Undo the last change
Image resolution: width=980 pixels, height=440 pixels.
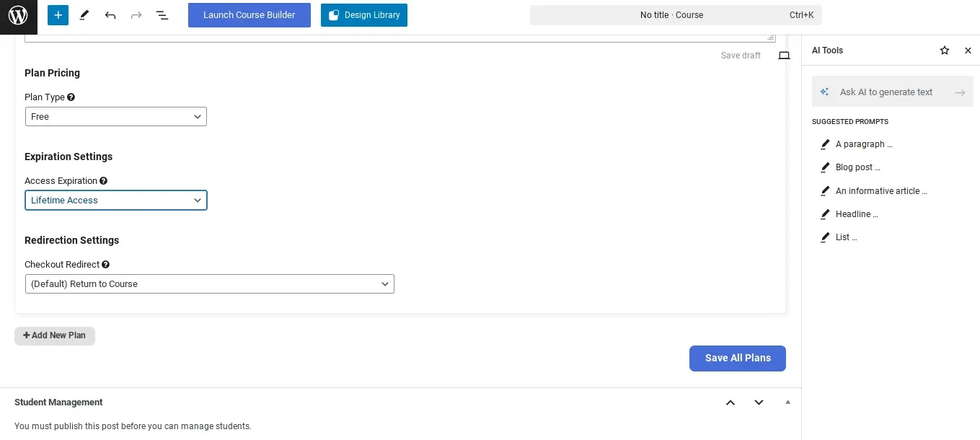(110, 14)
